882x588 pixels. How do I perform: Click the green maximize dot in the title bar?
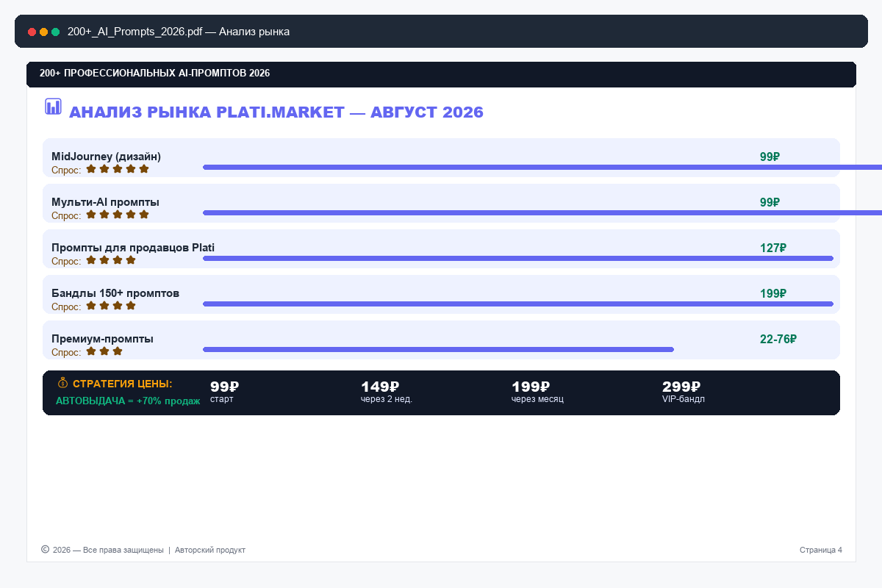pyautogui.click(x=55, y=32)
